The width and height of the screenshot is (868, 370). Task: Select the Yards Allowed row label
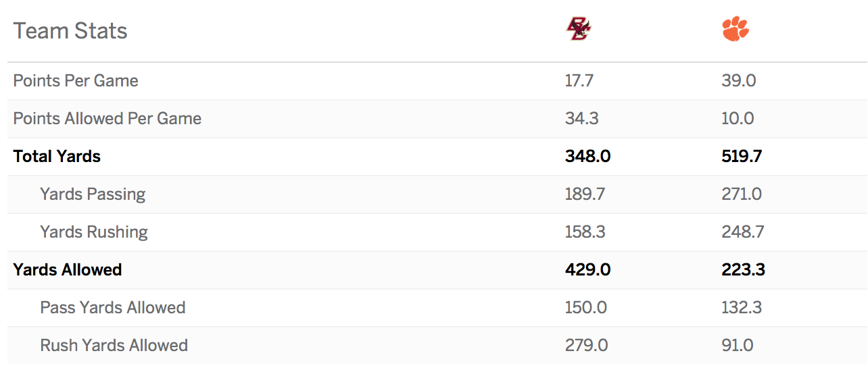pyautogui.click(x=68, y=270)
